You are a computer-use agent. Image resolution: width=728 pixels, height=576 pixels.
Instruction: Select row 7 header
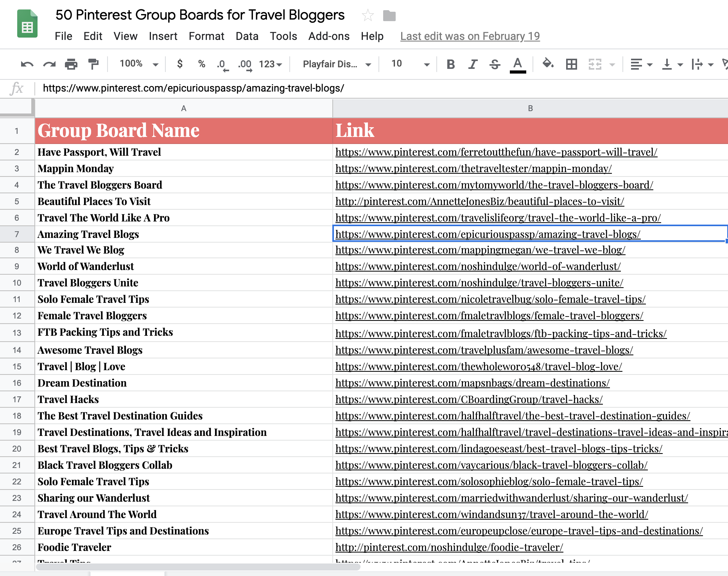pyautogui.click(x=17, y=234)
